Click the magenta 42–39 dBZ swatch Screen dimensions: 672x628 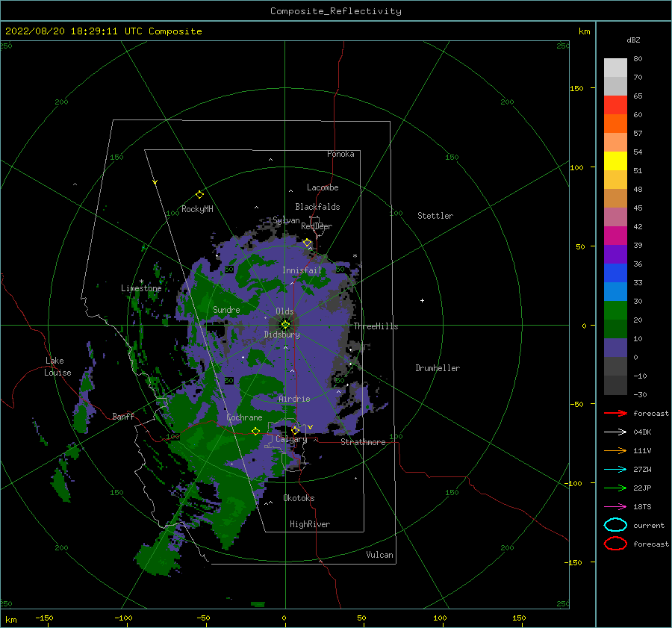[x=615, y=236]
